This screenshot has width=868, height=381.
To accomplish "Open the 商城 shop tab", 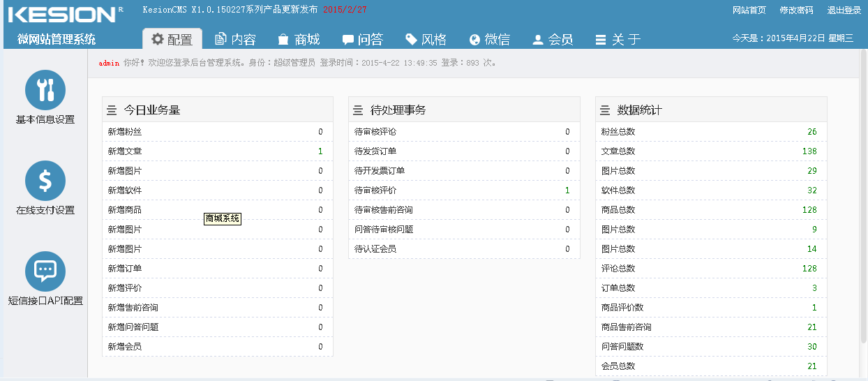I will pyautogui.click(x=299, y=40).
